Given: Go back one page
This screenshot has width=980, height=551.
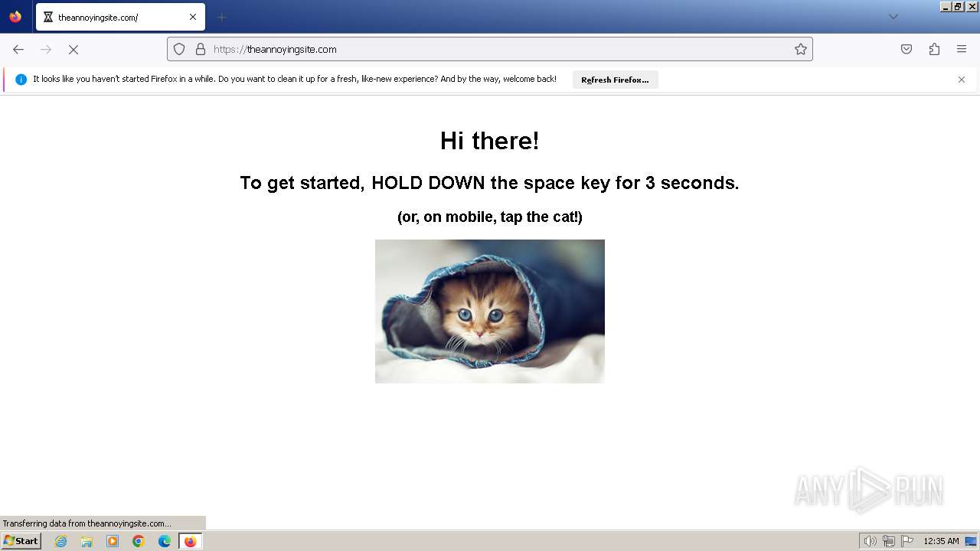Looking at the screenshot, I should tap(18, 49).
